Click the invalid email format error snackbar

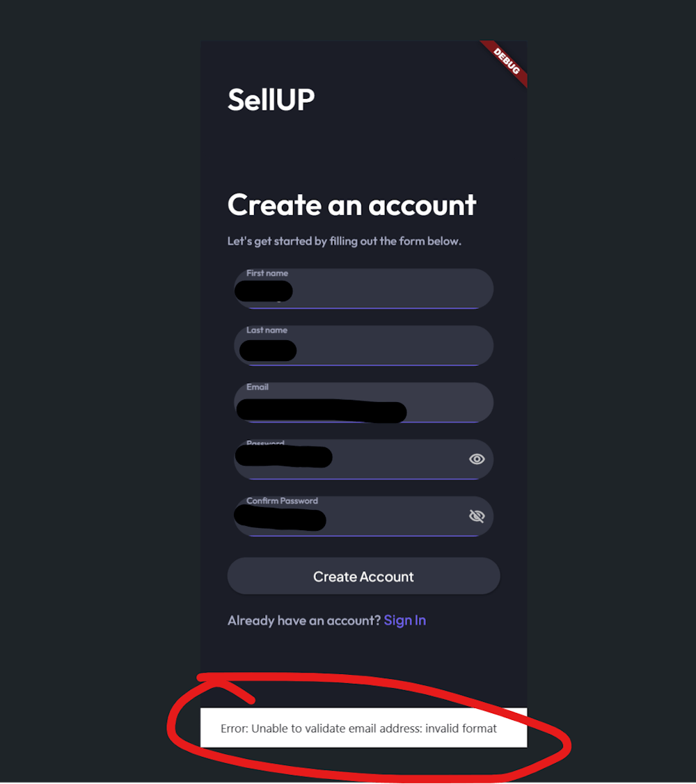pyautogui.click(x=364, y=728)
